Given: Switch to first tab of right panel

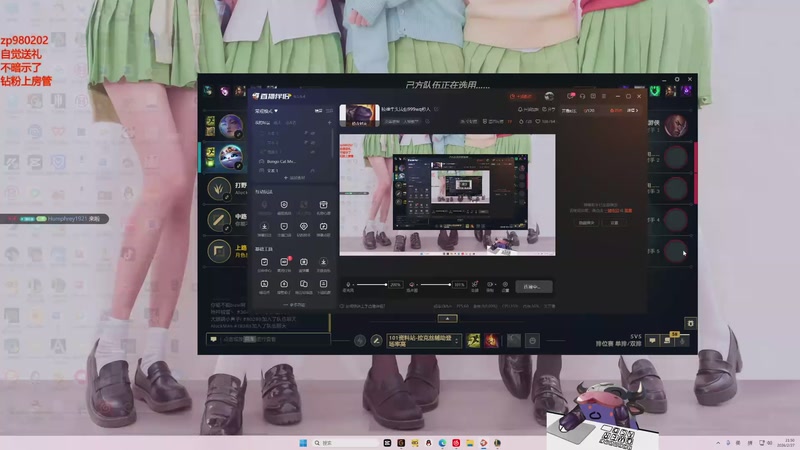Looking at the screenshot, I should [x=569, y=110].
